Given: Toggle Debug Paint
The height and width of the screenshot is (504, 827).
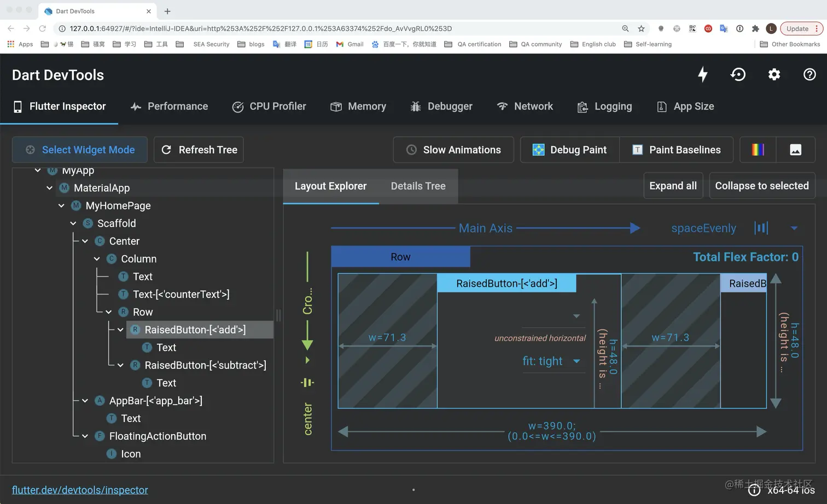Looking at the screenshot, I should click(570, 150).
